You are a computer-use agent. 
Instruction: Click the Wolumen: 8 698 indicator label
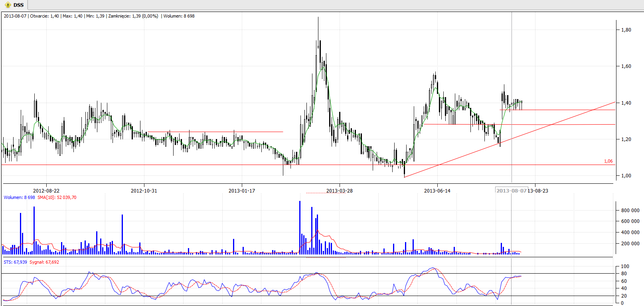click(20, 197)
